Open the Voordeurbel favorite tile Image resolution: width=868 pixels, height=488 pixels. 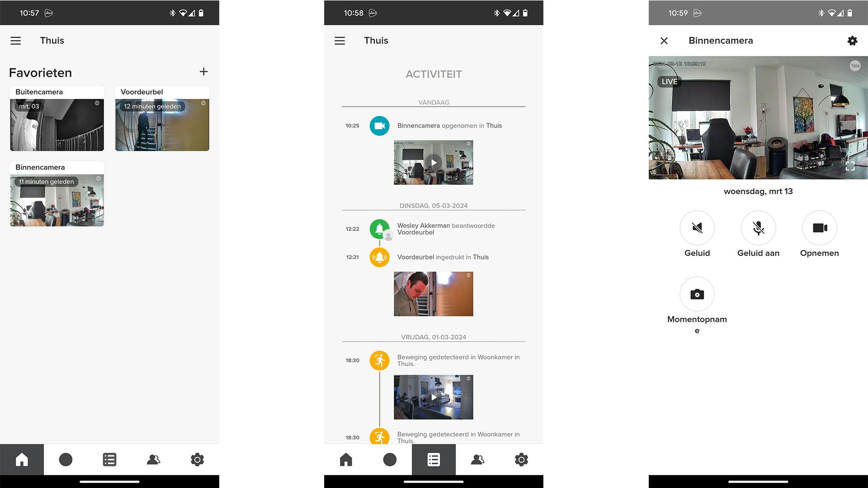[162, 124]
